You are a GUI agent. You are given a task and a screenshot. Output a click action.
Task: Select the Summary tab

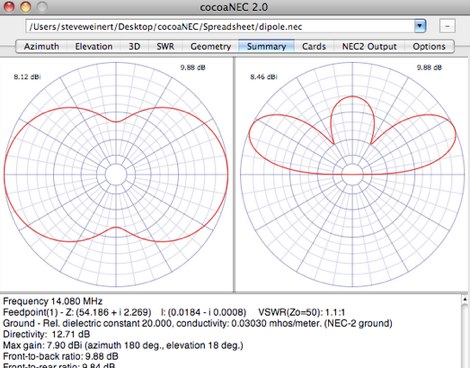click(x=266, y=46)
